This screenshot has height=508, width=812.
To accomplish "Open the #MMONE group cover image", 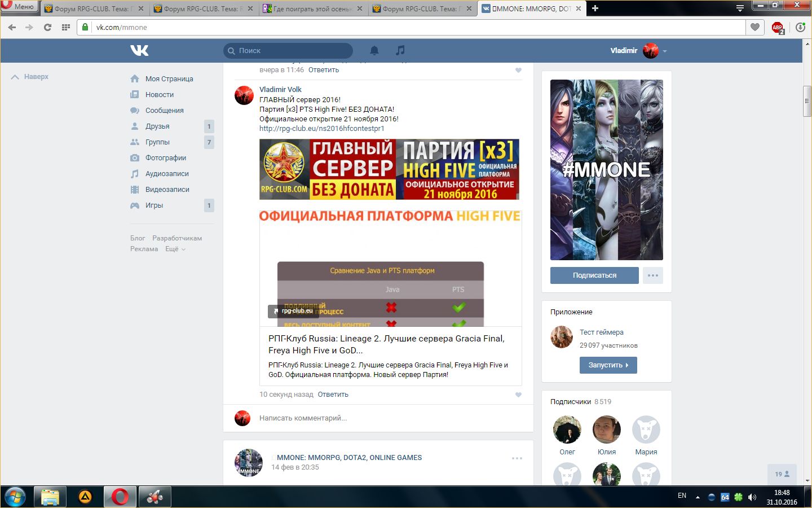I will coord(607,170).
